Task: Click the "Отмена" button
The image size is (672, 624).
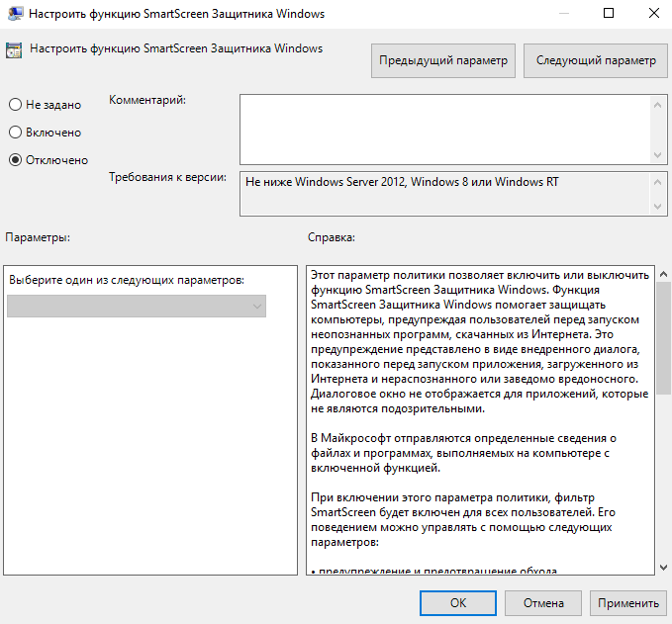Action: pyautogui.click(x=543, y=603)
